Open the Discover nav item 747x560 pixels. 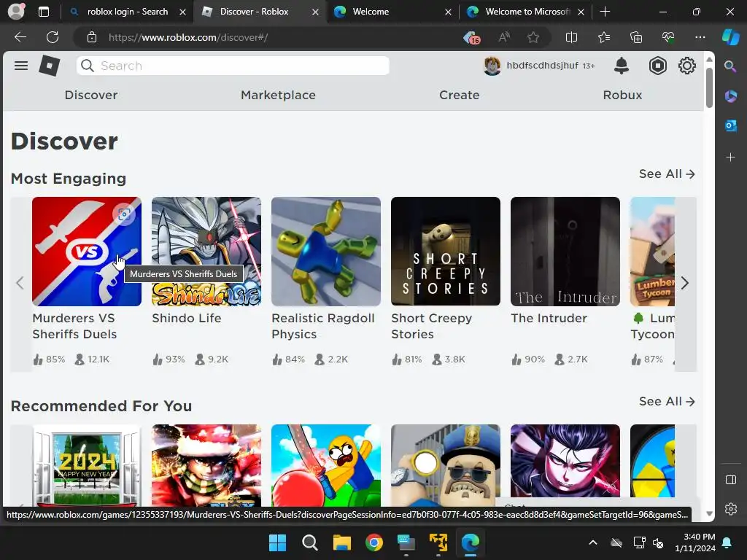point(91,95)
